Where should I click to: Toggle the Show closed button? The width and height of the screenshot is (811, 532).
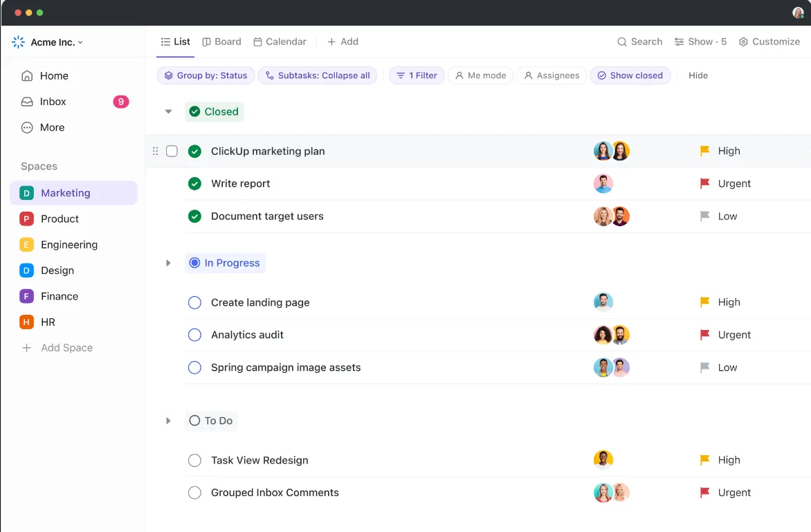click(630, 75)
